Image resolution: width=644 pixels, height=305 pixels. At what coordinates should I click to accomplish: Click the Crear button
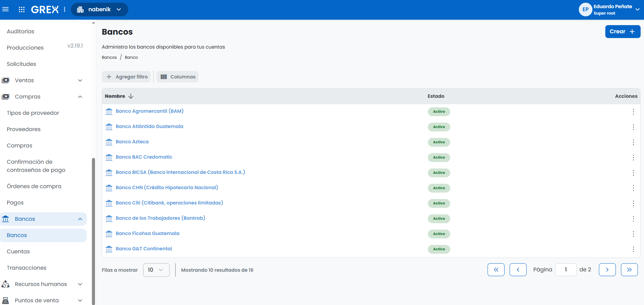click(623, 32)
